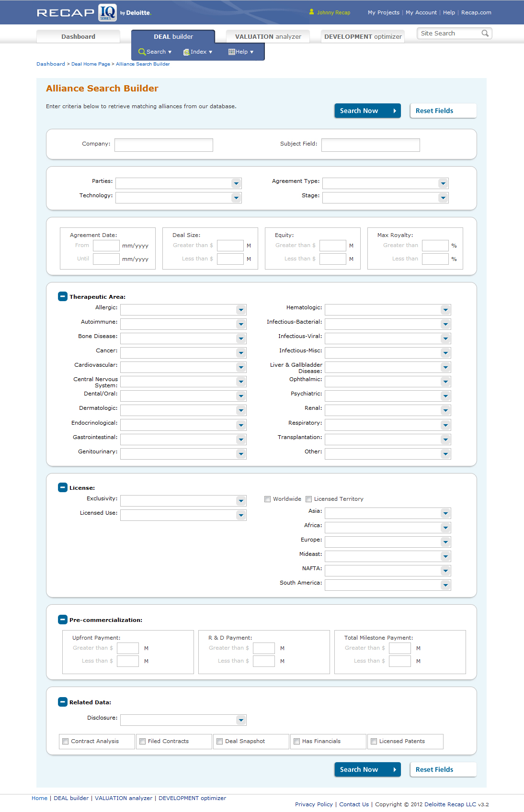The width and height of the screenshot is (524, 812).
Task: Collapse the Pre-commercialization section
Action: 63,620
